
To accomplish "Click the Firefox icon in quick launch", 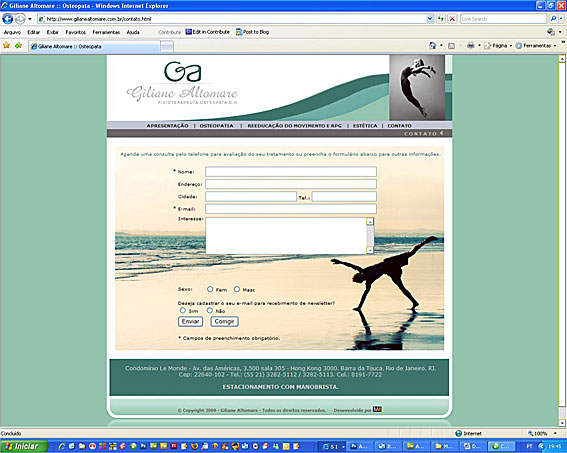I will click(195, 446).
